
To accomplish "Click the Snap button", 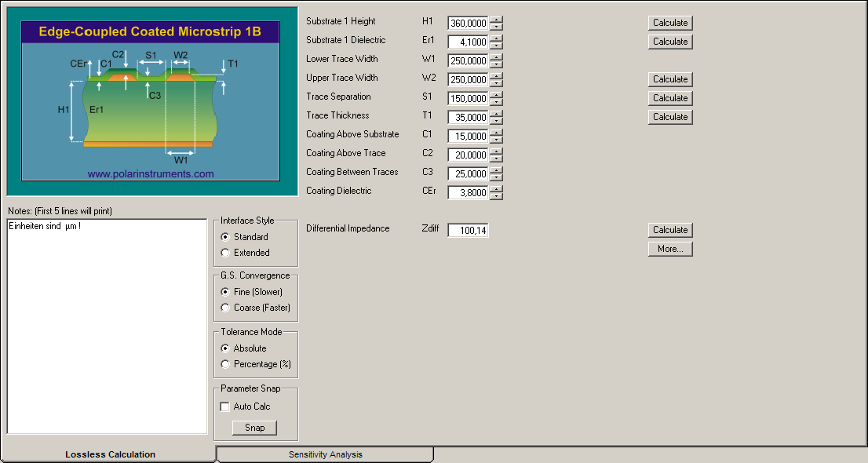I will click(x=254, y=428).
